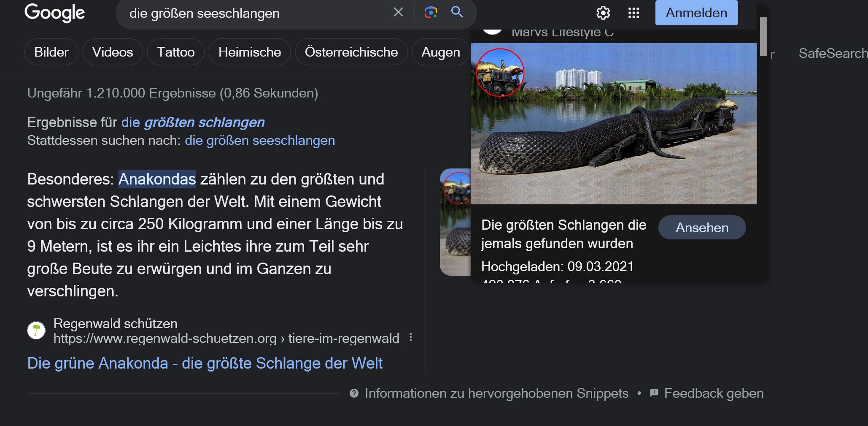This screenshot has width=868, height=426.
Task: Click the result count 'Ungefähr 1.210.000 Ergebnisse'
Action: click(x=173, y=93)
